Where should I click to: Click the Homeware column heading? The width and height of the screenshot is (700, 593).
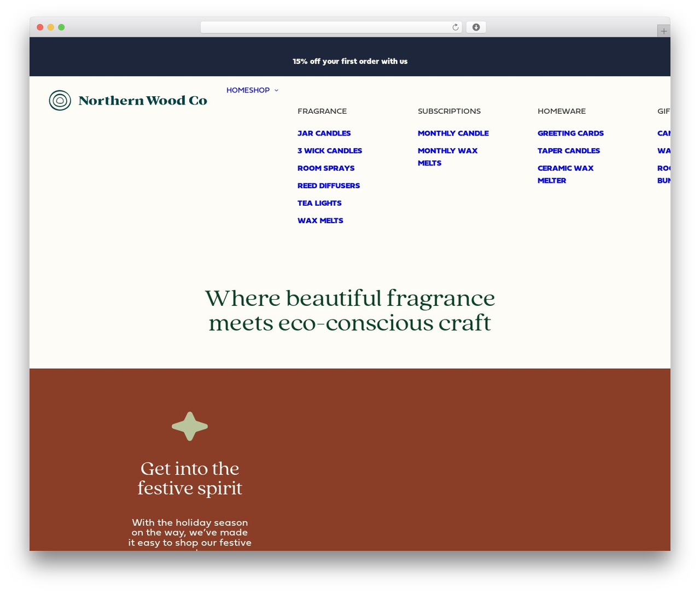[x=562, y=111]
